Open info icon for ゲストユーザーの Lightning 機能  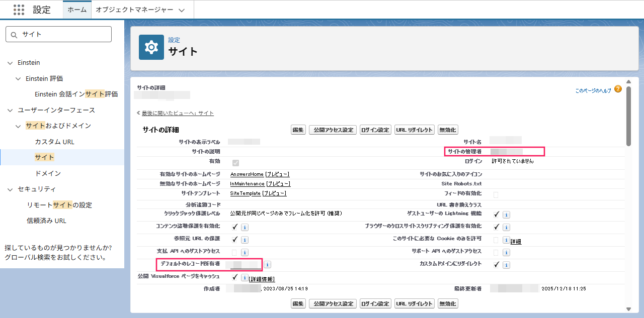pyautogui.click(x=506, y=215)
